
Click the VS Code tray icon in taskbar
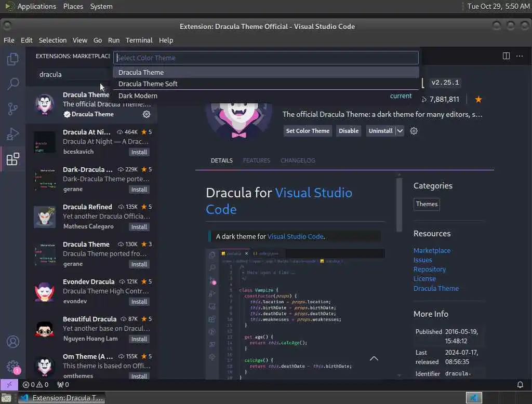pos(474,398)
